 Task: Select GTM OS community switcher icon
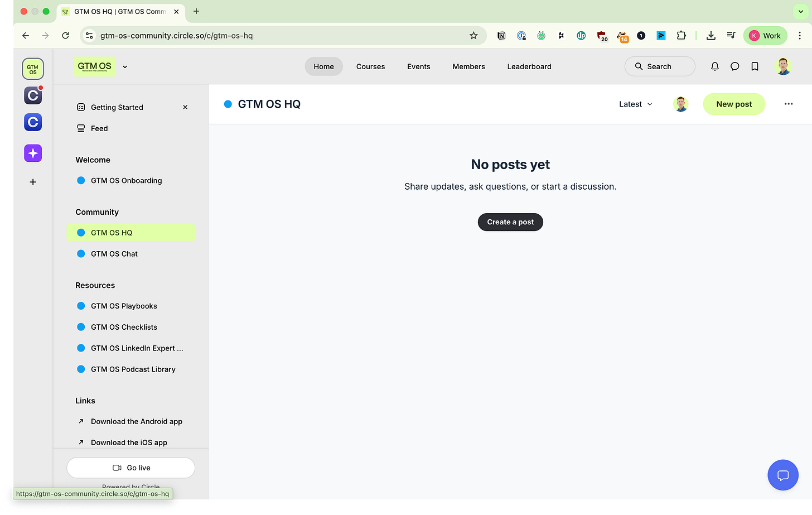(33, 69)
